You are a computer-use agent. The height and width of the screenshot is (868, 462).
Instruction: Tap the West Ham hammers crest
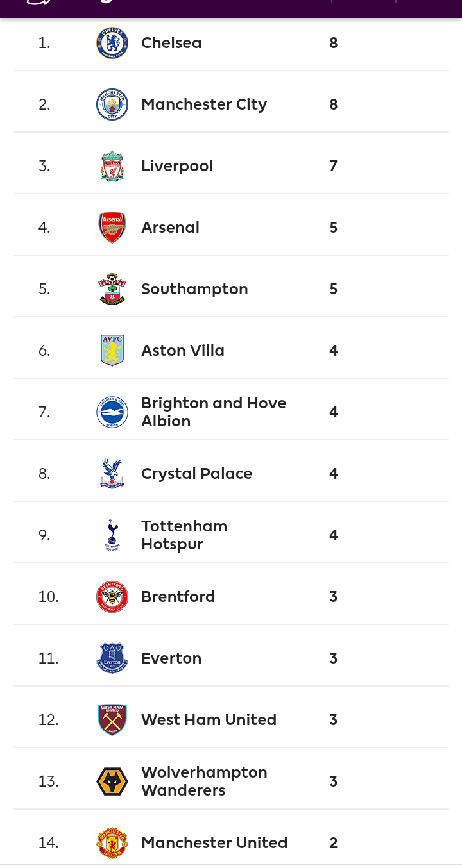pos(112,720)
